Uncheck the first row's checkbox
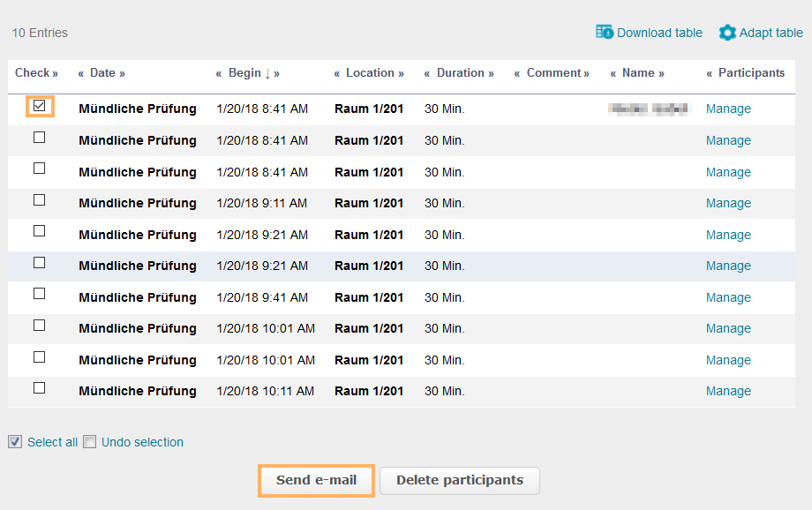Viewport: 812px width, 510px height. pyautogui.click(x=39, y=105)
